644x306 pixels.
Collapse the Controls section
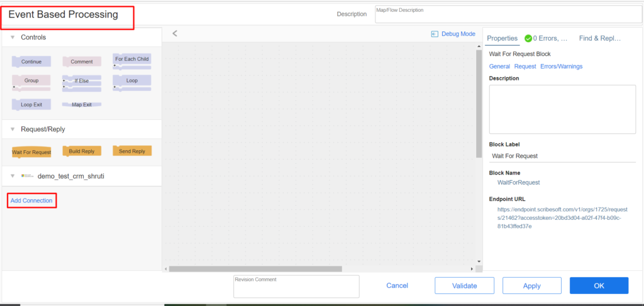(x=13, y=37)
